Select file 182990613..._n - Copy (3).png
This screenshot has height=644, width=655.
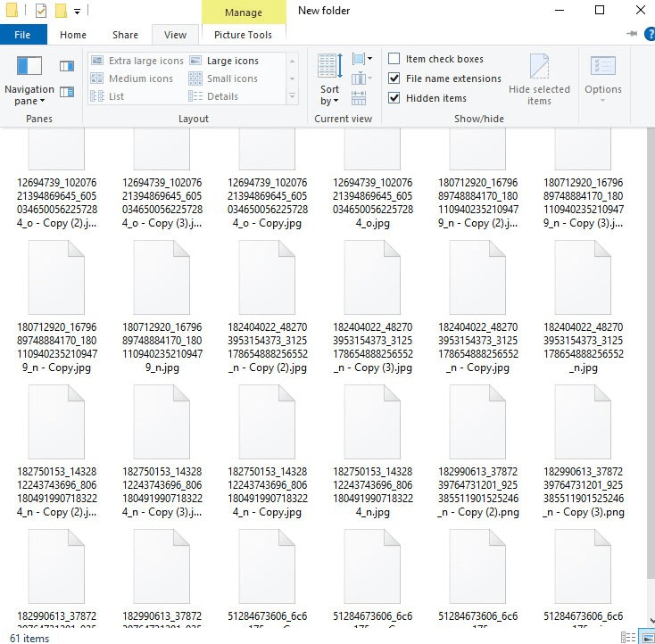583,451
